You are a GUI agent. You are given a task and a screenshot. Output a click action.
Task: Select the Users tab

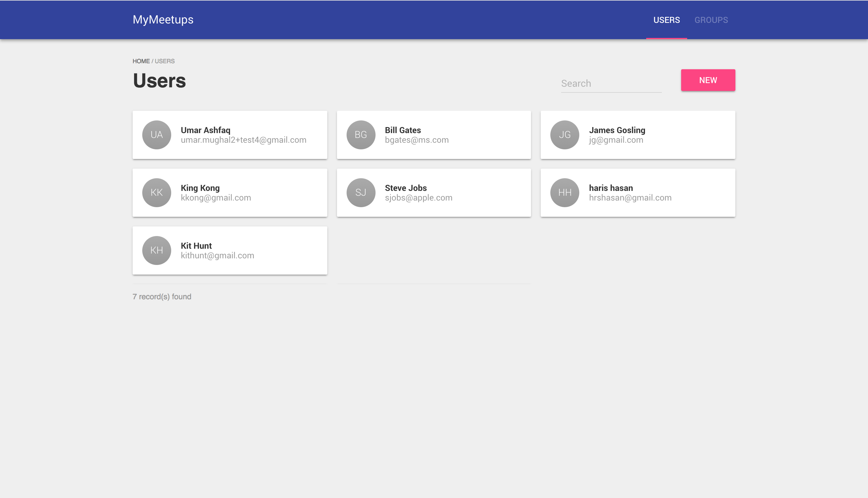point(666,20)
